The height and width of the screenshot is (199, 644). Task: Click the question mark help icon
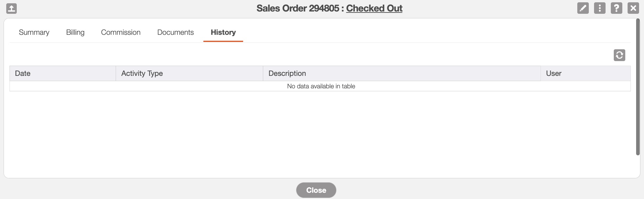(616, 8)
